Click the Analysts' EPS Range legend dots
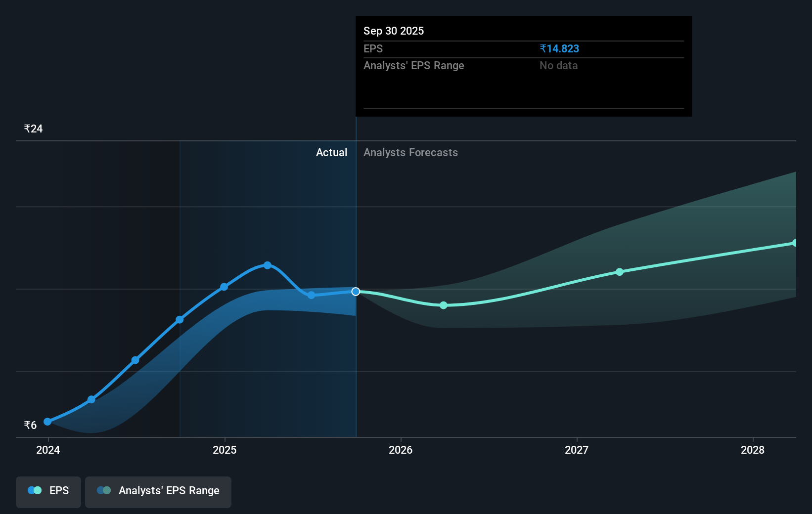The height and width of the screenshot is (514, 812). coord(104,490)
